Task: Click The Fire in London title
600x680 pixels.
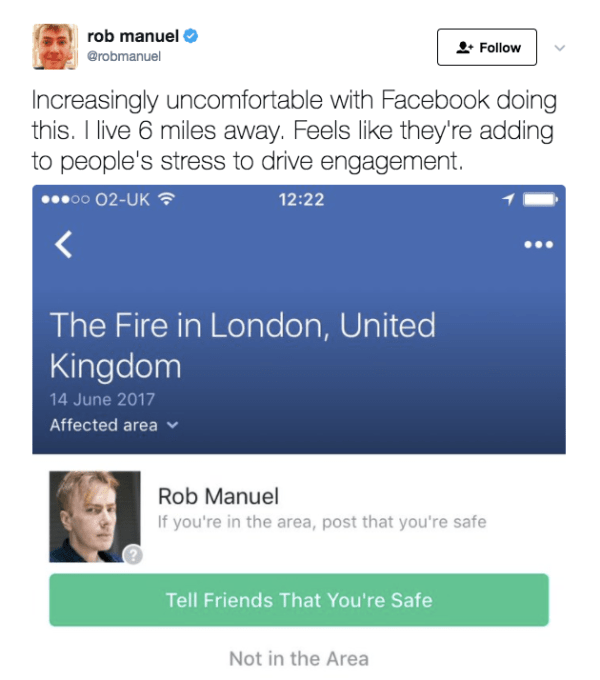Action: (x=243, y=345)
